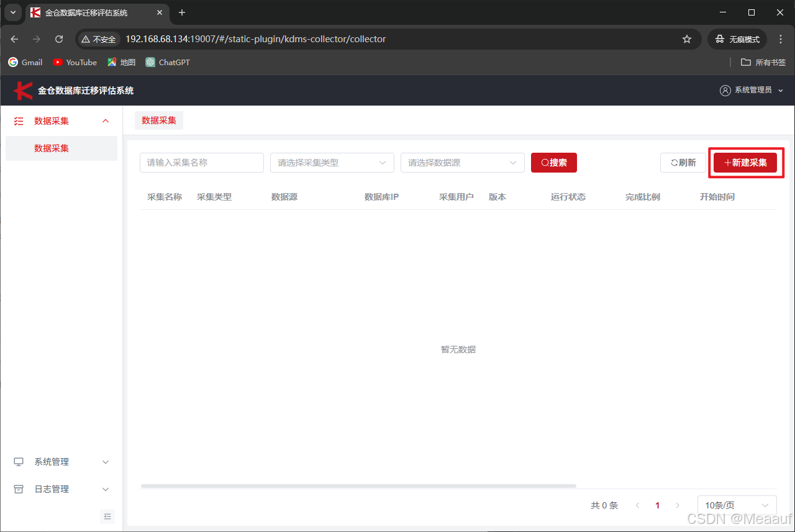Screen dimensions: 795x532
Task: Click the 刷新 button
Action: point(683,163)
